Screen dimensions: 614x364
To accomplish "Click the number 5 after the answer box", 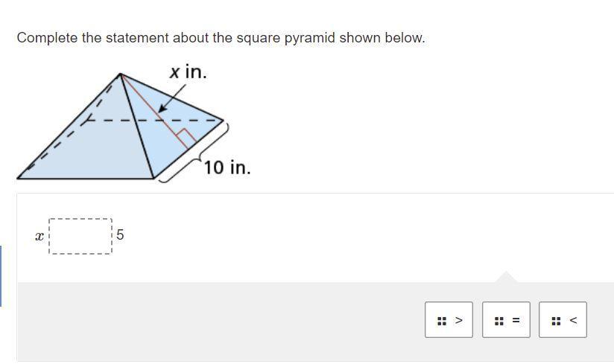I will (x=120, y=234).
